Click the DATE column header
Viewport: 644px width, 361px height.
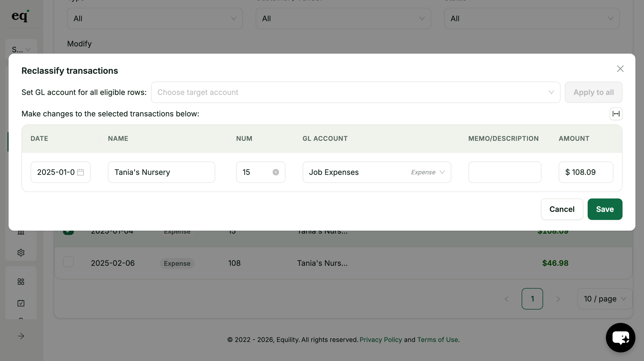[x=39, y=138]
